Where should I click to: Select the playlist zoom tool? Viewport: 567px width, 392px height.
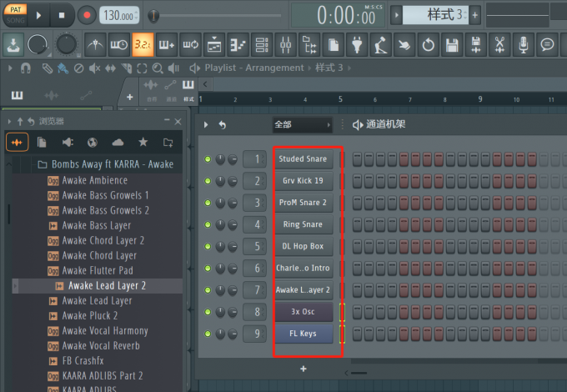[158, 68]
